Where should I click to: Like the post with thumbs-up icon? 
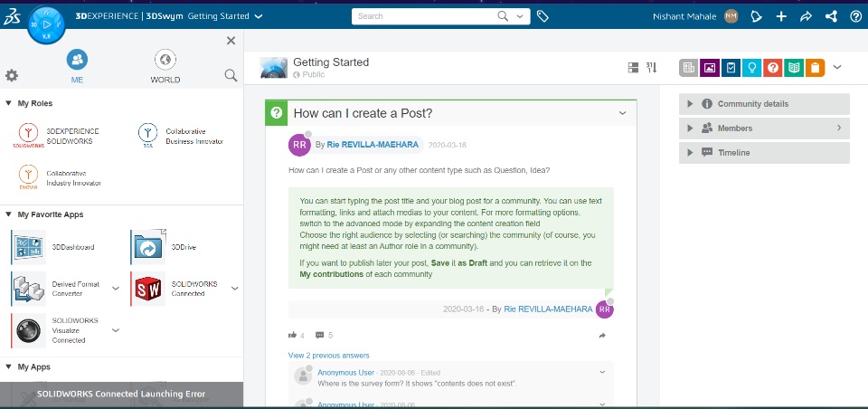pos(292,335)
